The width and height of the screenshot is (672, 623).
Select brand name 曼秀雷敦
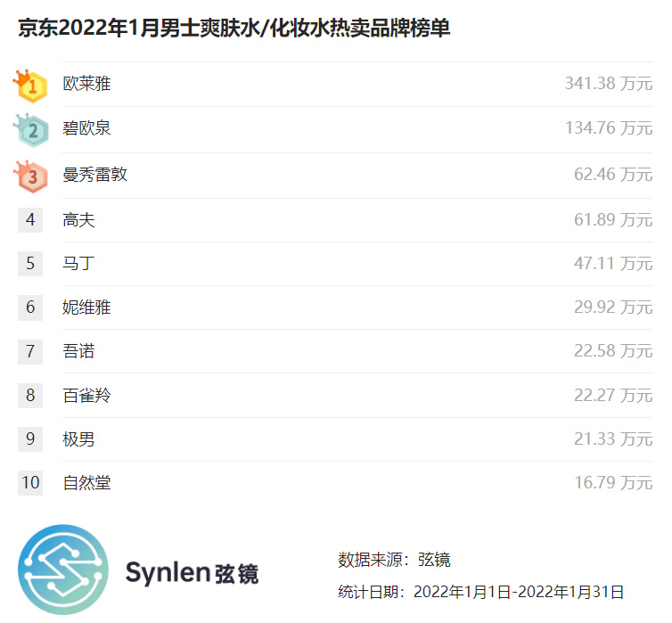[94, 175]
